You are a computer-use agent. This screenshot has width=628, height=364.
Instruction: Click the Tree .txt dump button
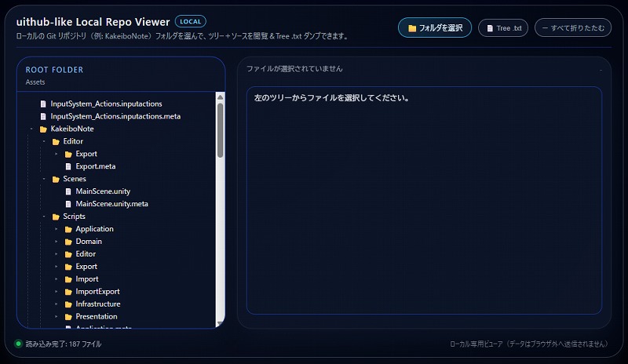(x=503, y=28)
